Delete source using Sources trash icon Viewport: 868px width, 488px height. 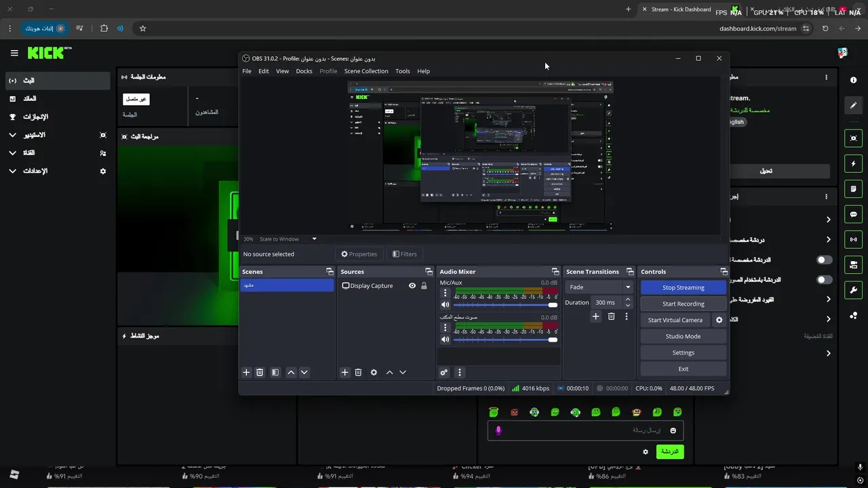tap(358, 372)
